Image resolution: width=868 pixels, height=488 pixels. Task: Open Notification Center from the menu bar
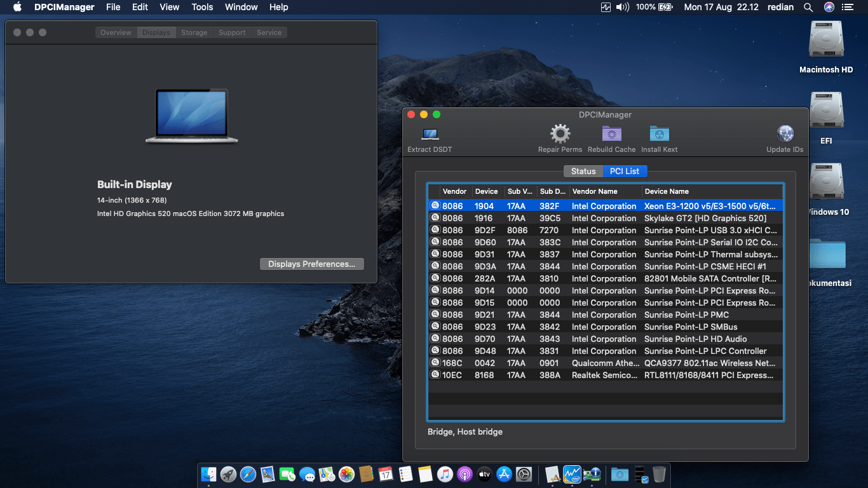pos(848,7)
